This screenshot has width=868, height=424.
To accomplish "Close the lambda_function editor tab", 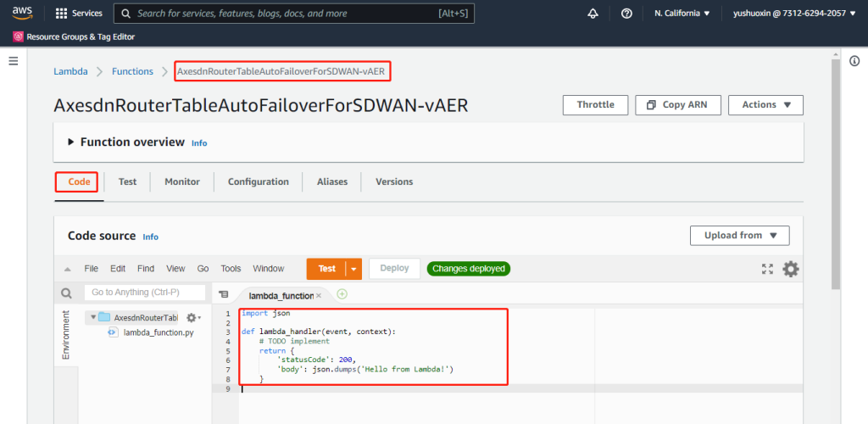I will 319,295.
